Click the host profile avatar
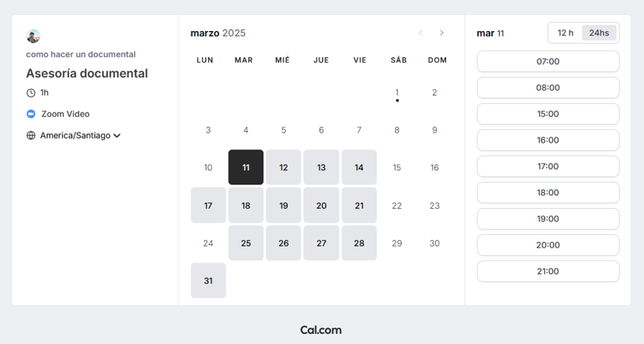The image size is (644, 344). pyautogui.click(x=34, y=36)
